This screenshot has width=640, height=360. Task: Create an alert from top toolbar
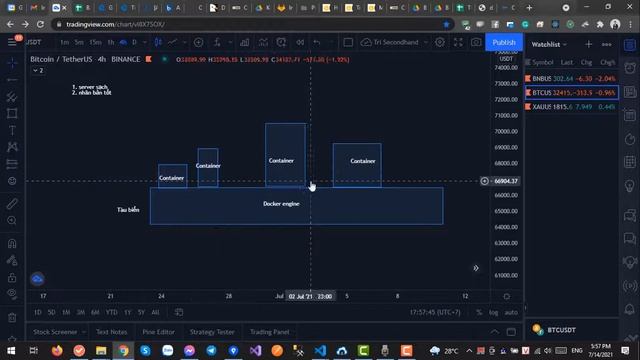pos(281,42)
